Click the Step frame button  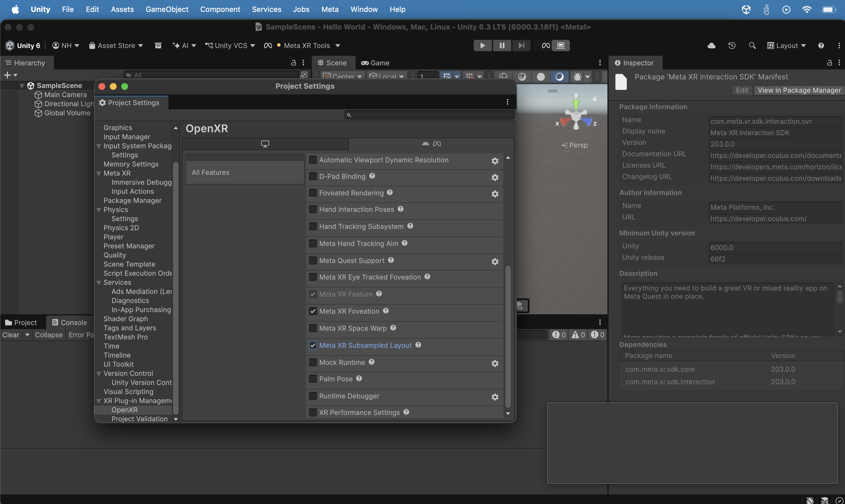click(521, 46)
